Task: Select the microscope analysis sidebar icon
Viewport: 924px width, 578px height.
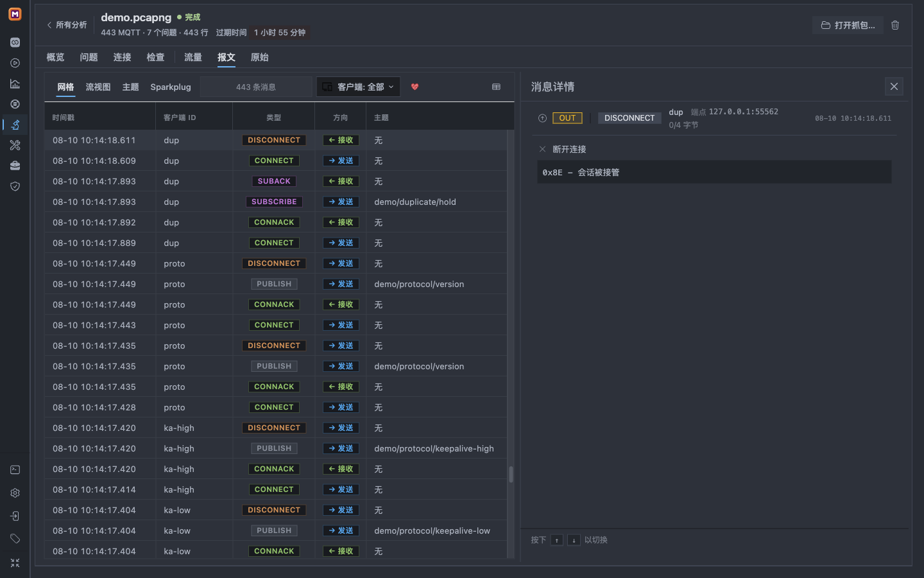Action: [15, 125]
